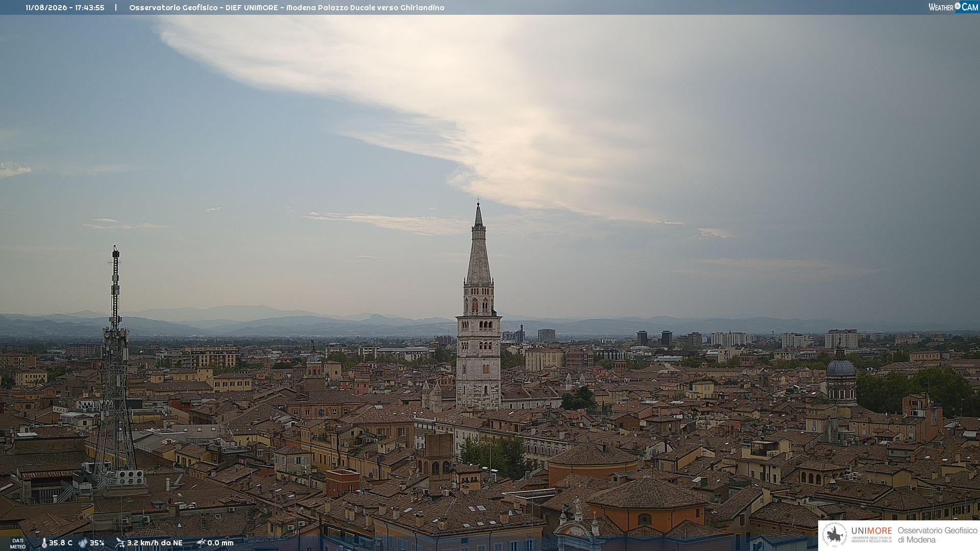Screen dimensions: 980x551
Task: Select the 0.0 mm rainfall value
Action: click(220, 543)
